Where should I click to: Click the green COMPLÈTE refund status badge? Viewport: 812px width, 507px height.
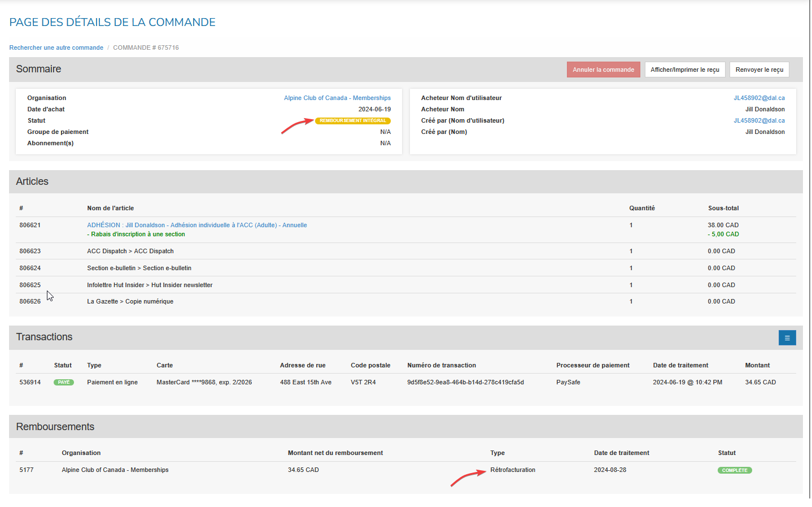[734, 470]
